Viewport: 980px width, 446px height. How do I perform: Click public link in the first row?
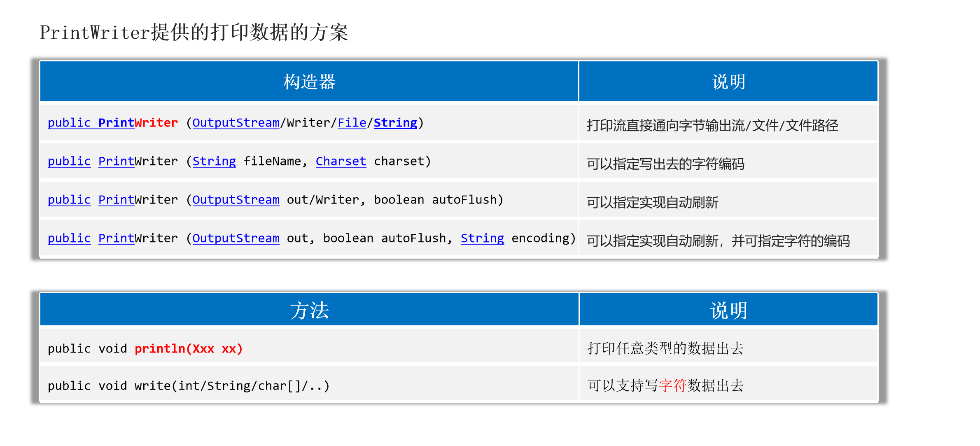coord(69,123)
